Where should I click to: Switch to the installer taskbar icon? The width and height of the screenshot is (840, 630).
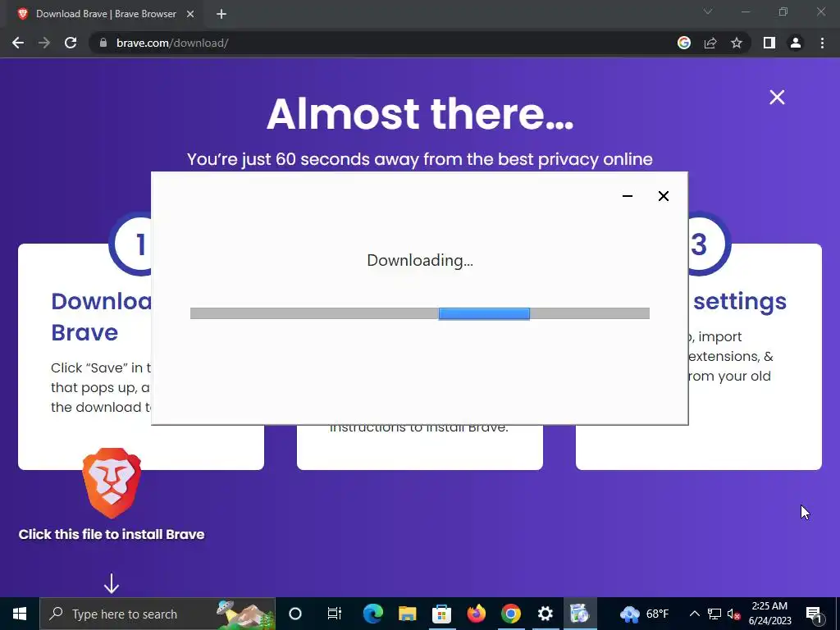[579, 614]
